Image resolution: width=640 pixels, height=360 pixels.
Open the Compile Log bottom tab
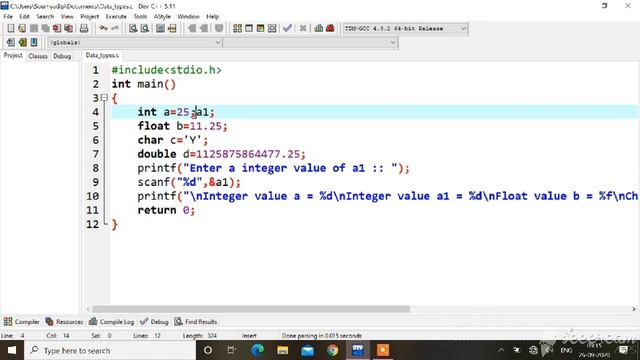pos(111,322)
